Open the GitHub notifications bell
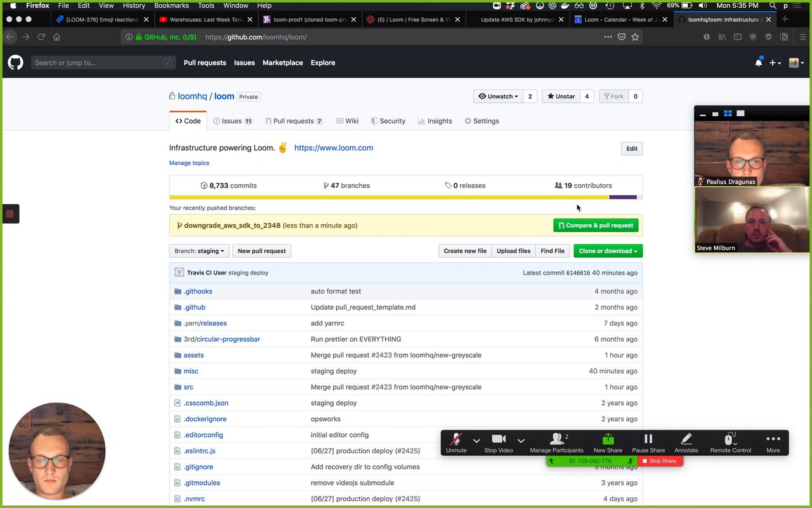The height and width of the screenshot is (508, 812). [759, 62]
